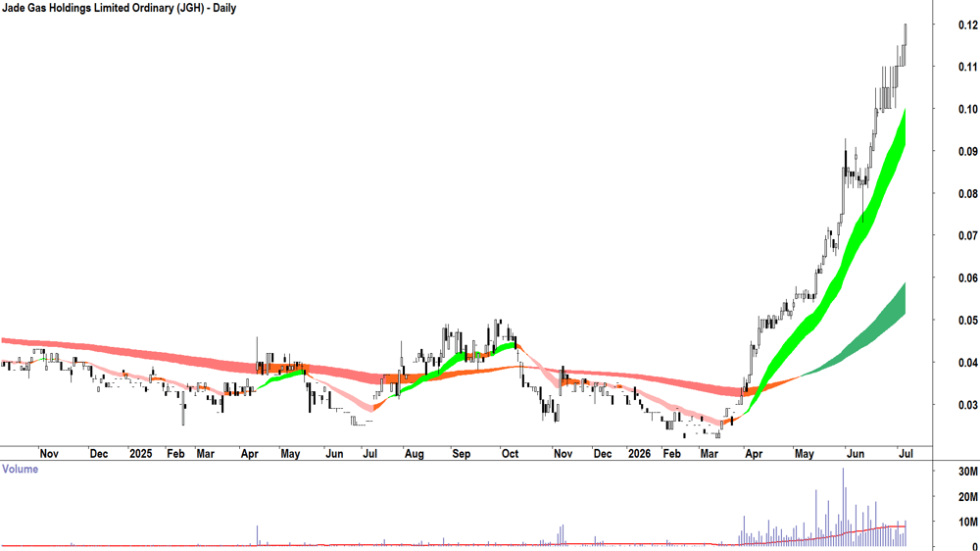Viewport: 980px width, 551px height.
Task: Click the 0.09 price axis label
Action: tap(967, 151)
